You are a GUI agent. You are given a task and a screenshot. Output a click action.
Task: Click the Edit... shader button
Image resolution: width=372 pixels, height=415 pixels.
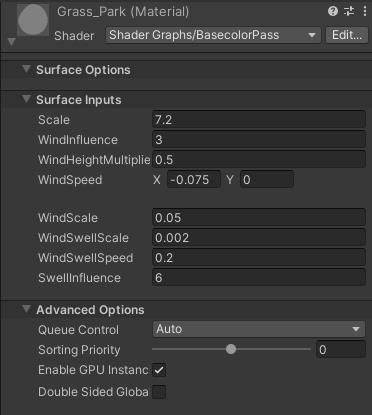[x=347, y=35]
